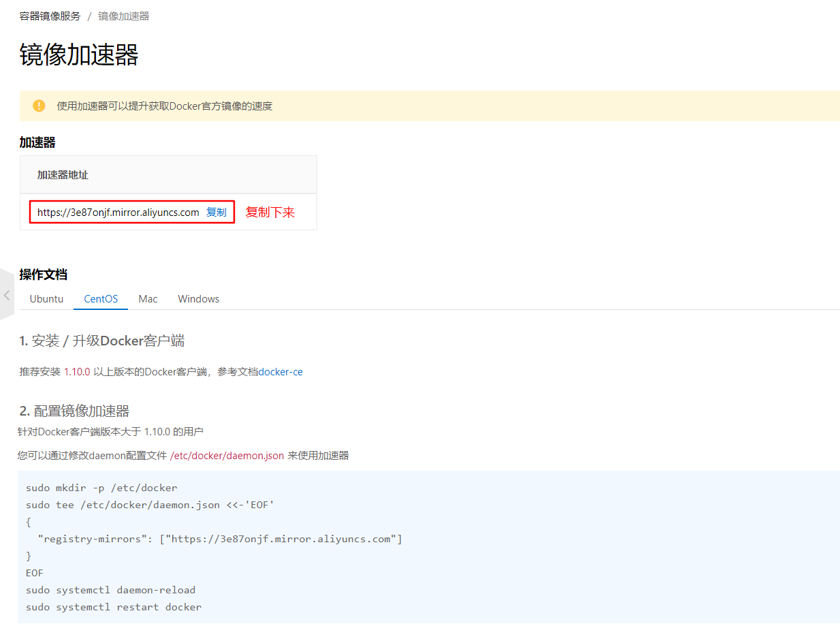
Task: Click the notice text 使用加速器可以提升获取Docker官方镜像的速度
Action: (x=165, y=106)
